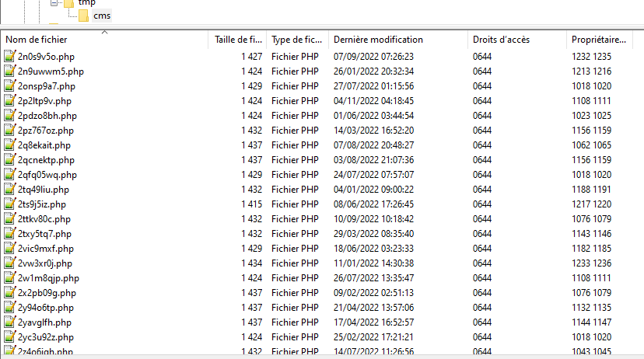Image resolution: width=644 pixels, height=359 pixels.
Task: Collapse the tmp folder tree node
Action: tap(54, 3)
